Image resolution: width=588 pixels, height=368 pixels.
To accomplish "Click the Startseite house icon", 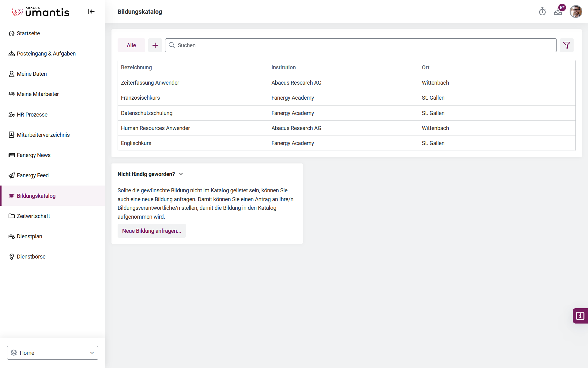I will coord(12,33).
